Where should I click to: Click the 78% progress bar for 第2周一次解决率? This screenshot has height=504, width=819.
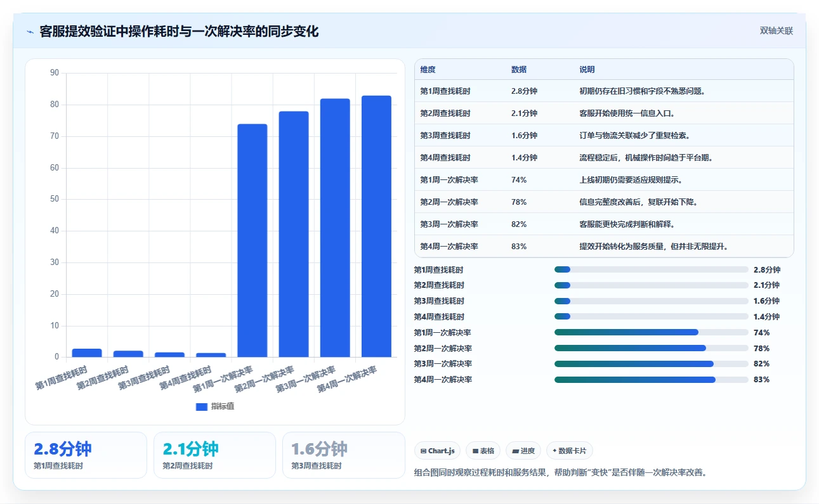652,348
